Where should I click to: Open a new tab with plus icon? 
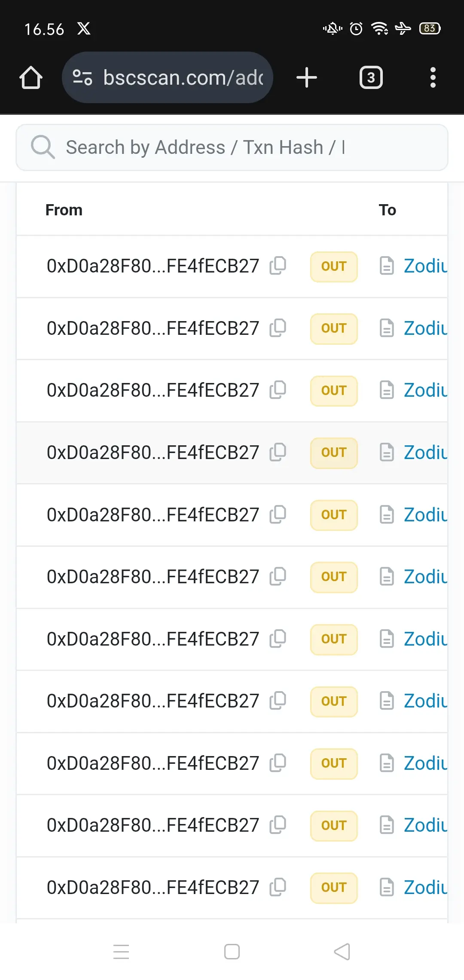307,78
